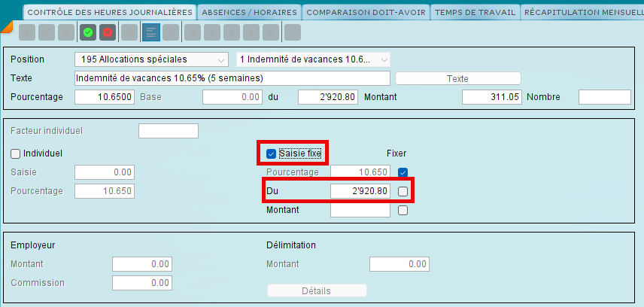Image resolution: width=644 pixels, height=307 pixels.
Task: Click the empty Nombre field
Action: (605, 97)
